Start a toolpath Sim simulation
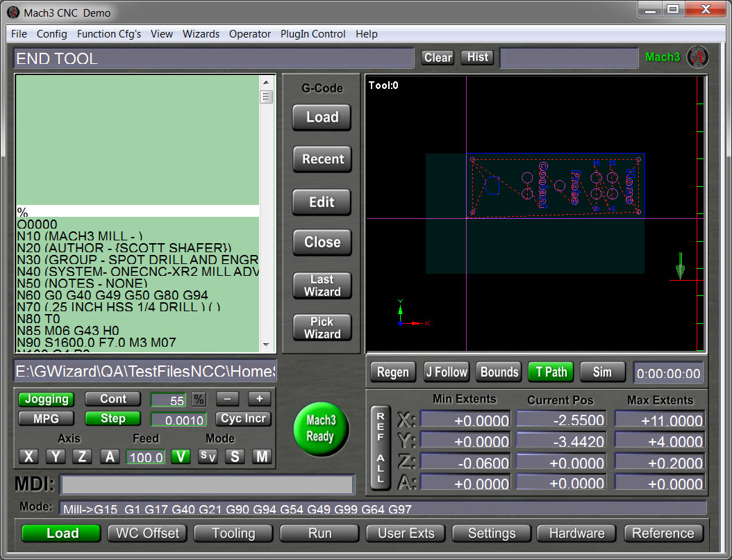Screen dimensions: 732x560 pyautogui.click(x=601, y=372)
